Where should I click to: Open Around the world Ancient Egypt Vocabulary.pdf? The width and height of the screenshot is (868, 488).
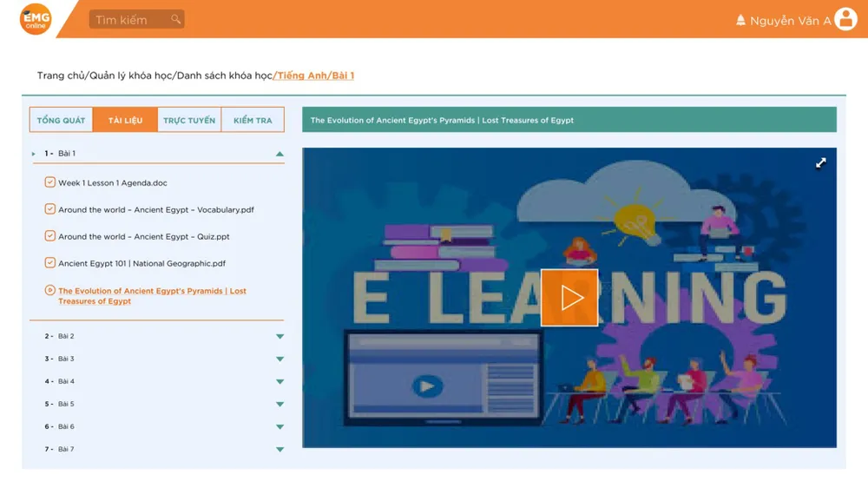coord(156,209)
